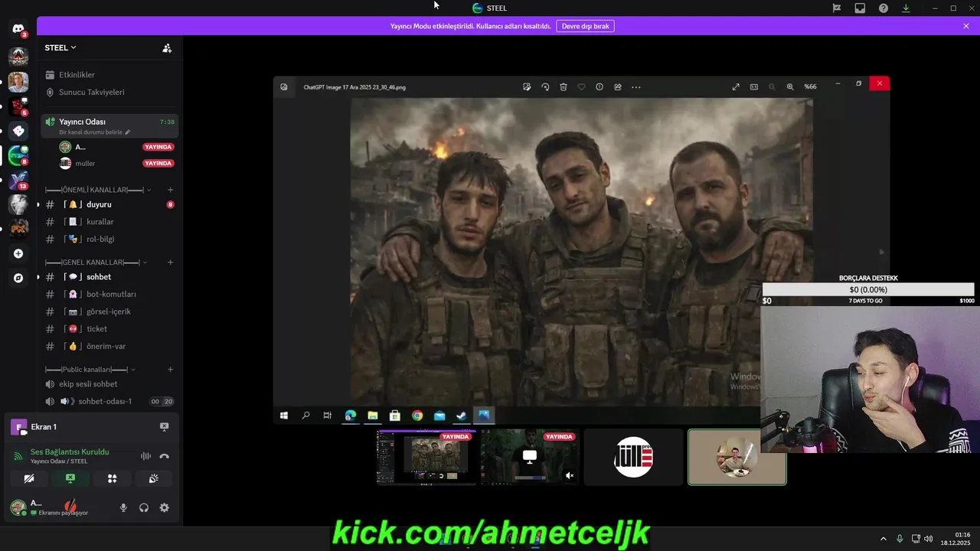Enter fullscreen in Photos viewer
980x551 pixels.
[736, 87]
